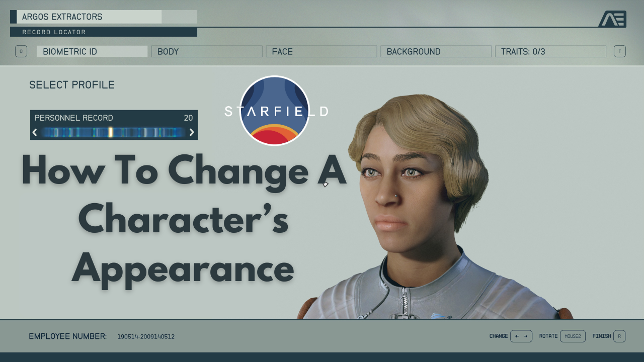Click the Argos Extractors AE logo
The image size is (644, 362).
click(x=612, y=19)
